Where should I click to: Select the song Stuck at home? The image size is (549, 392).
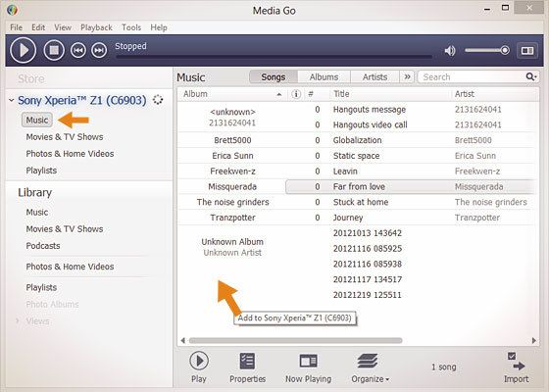point(361,202)
